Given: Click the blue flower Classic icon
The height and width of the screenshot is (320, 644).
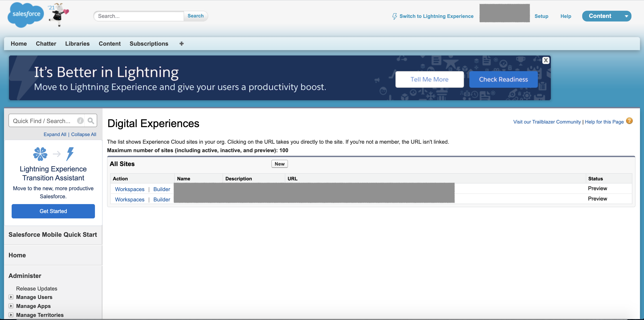Looking at the screenshot, I should (x=40, y=154).
